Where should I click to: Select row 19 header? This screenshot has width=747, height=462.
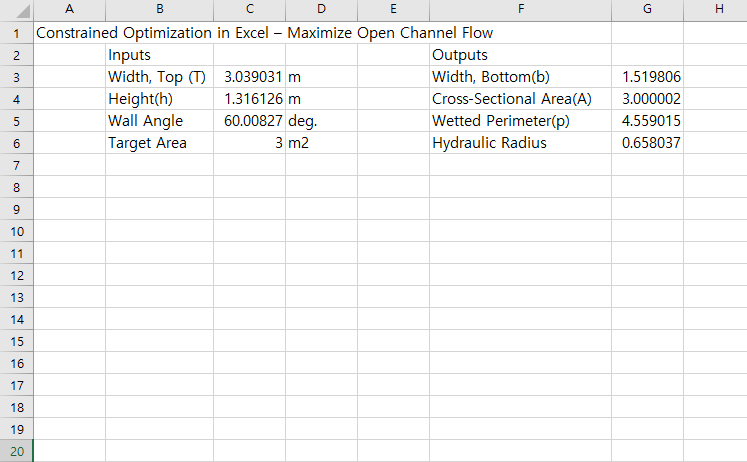coord(17,429)
